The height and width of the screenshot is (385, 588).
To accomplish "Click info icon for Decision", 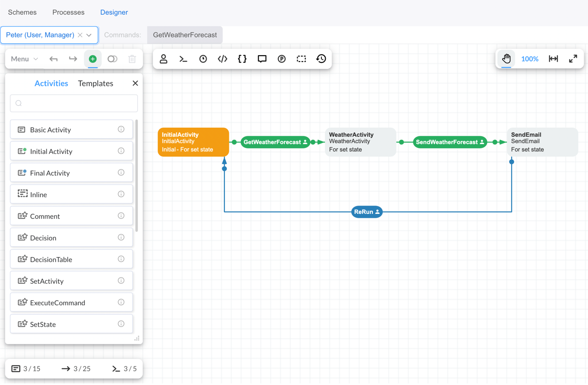I will click(x=121, y=237).
